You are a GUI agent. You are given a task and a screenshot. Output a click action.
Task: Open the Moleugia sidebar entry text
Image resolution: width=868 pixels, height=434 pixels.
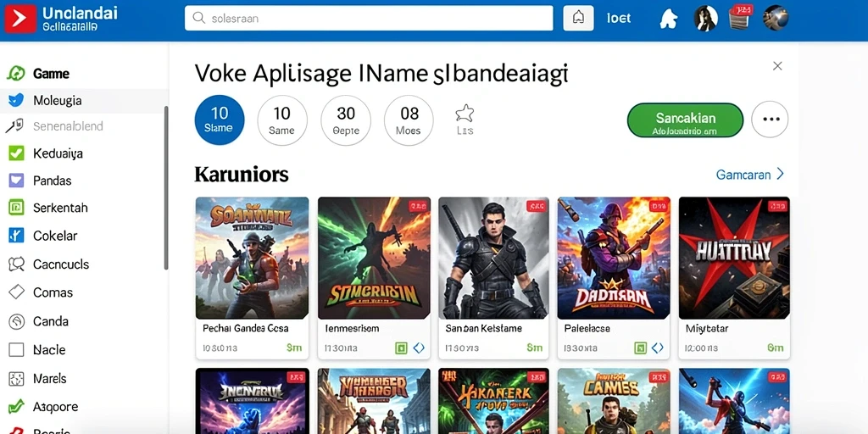click(x=57, y=100)
